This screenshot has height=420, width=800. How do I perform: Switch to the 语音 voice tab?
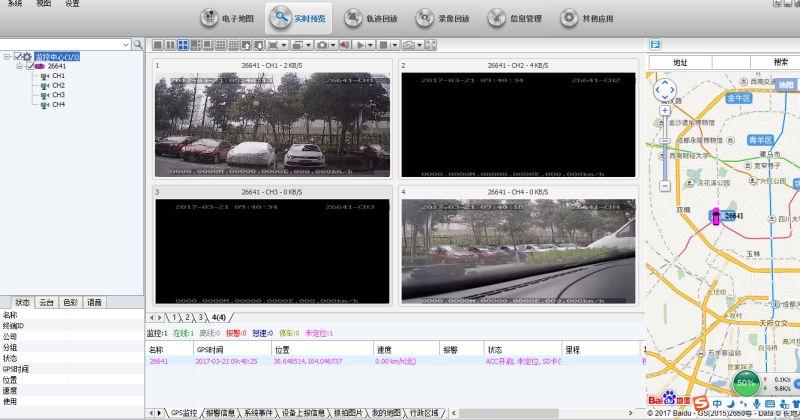94,303
